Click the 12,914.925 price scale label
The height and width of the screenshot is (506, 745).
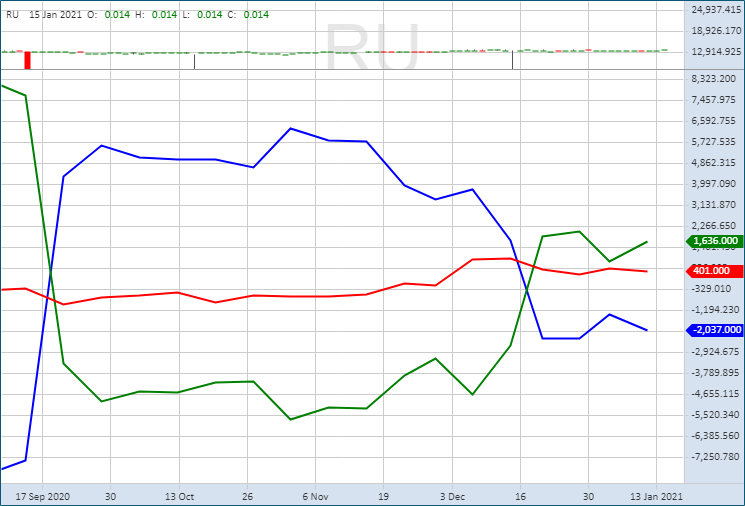[x=716, y=52]
